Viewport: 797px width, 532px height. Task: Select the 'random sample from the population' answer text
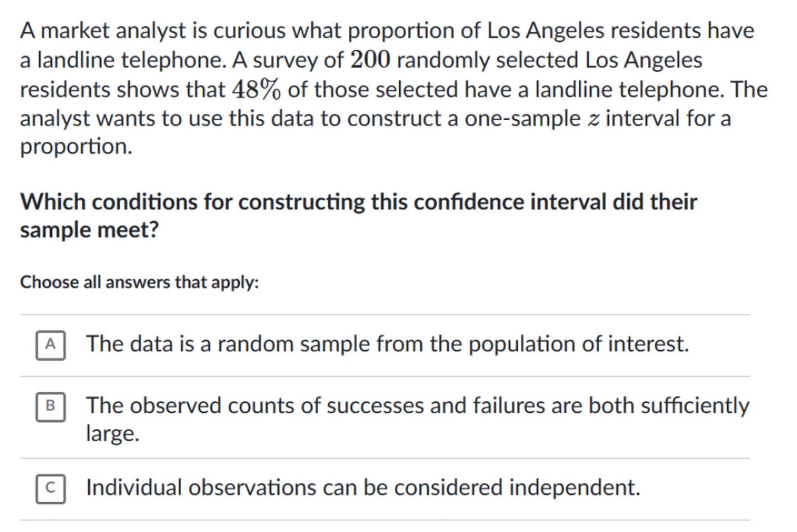click(387, 344)
